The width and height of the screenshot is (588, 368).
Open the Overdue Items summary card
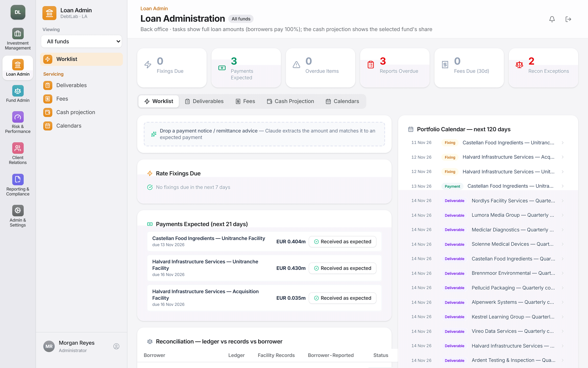[x=321, y=68]
